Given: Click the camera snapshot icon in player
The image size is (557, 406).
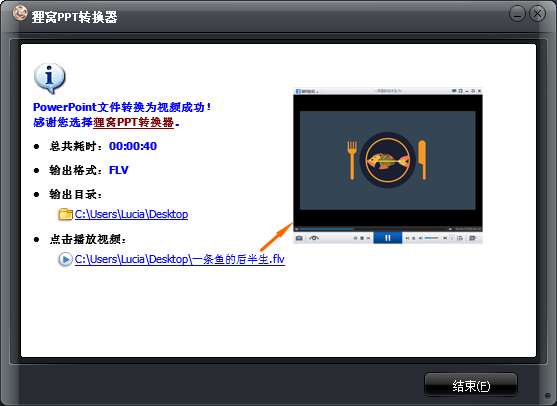Looking at the screenshot, I should tap(299, 238).
